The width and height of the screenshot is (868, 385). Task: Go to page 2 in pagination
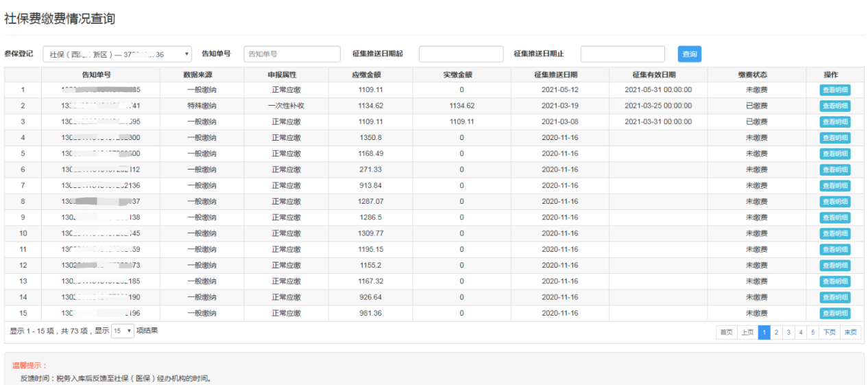pyautogui.click(x=776, y=332)
